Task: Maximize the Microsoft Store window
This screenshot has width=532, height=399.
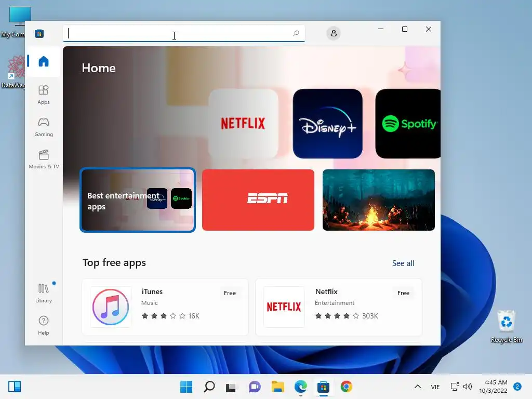Action: [x=404, y=29]
